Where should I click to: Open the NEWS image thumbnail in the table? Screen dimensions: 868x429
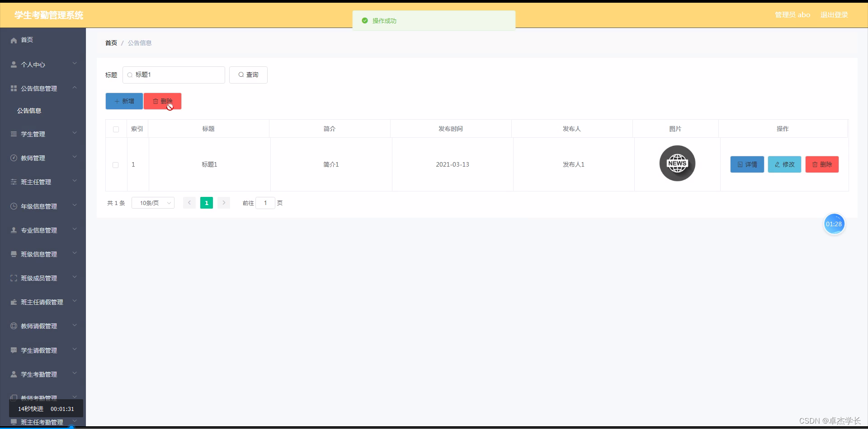[x=677, y=163]
